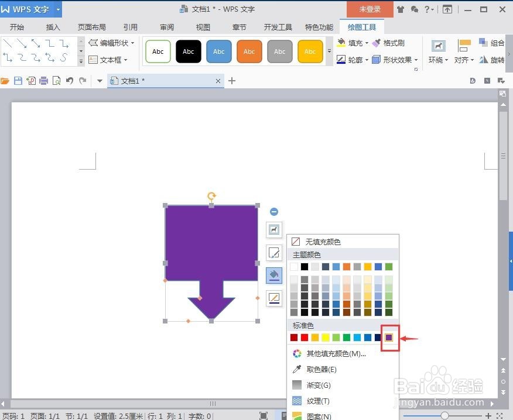Click the Rotate icon in ribbon

pyautogui.click(x=483, y=60)
